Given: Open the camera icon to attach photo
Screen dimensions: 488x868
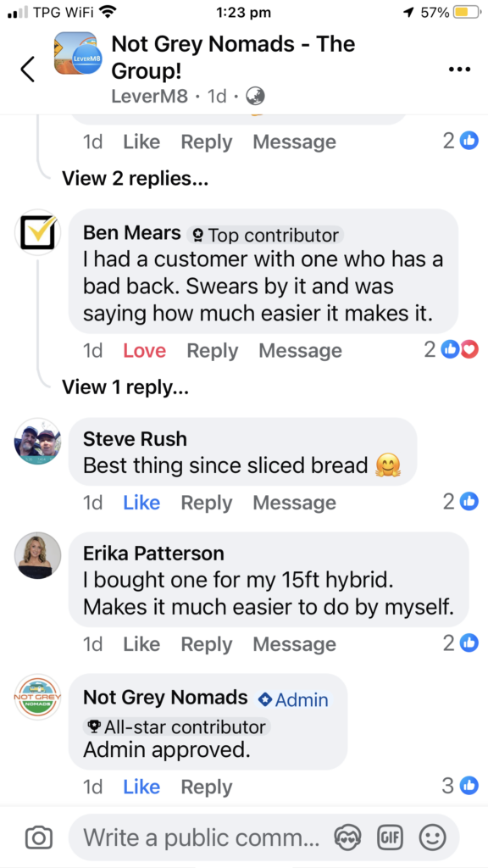Looking at the screenshot, I should coord(39,837).
